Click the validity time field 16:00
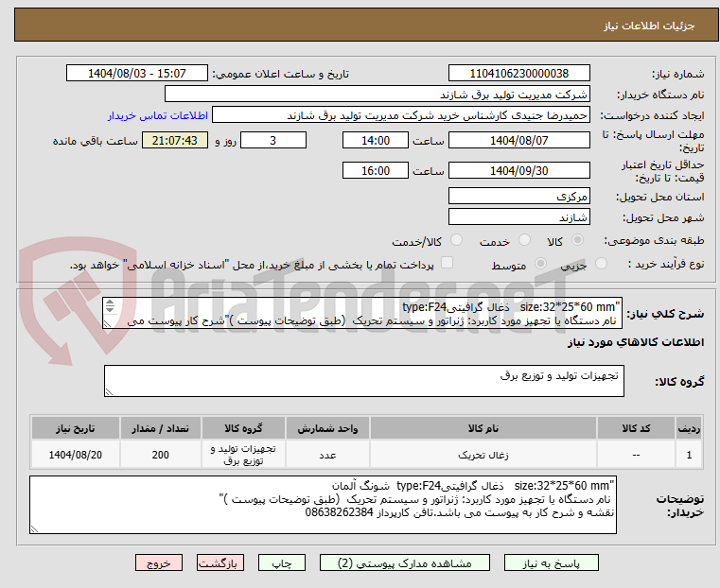The width and height of the screenshot is (720, 588). (376, 170)
